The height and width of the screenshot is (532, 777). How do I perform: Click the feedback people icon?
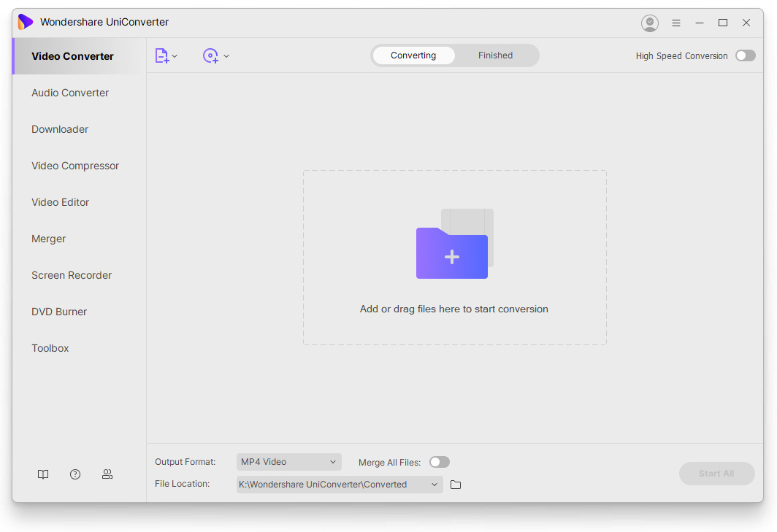click(x=107, y=474)
